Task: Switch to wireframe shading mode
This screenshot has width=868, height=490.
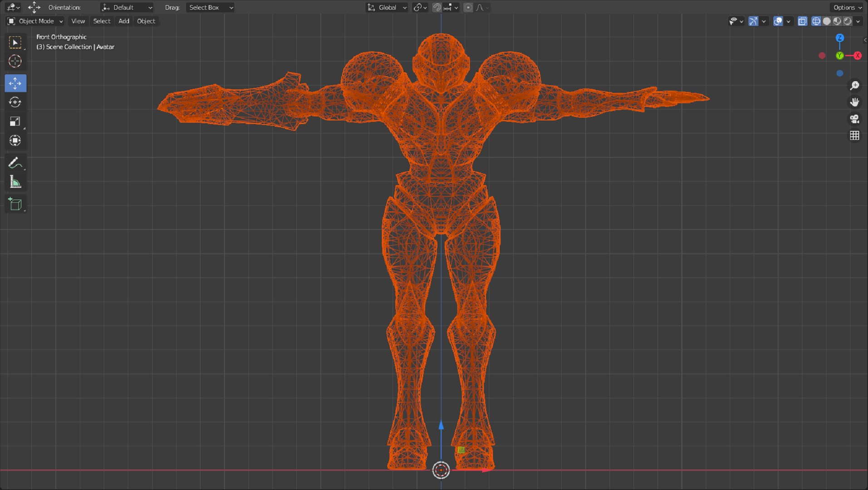Action: tap(816, 21)
